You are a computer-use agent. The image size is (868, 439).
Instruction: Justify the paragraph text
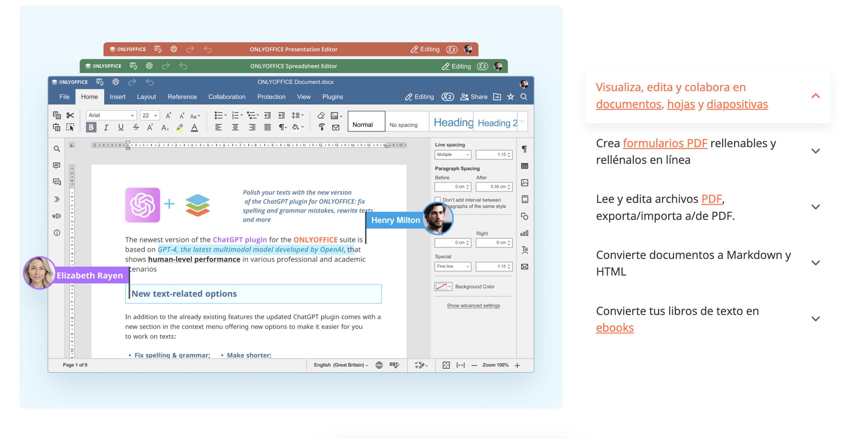tap(267, 127)
